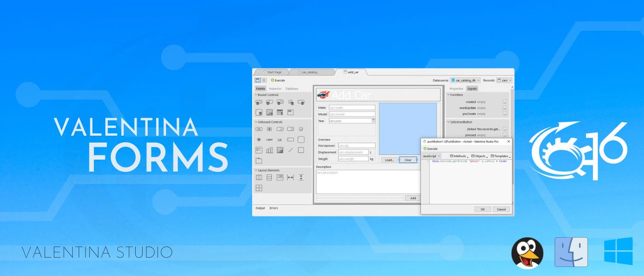The width and height of the screenshot is (644, 276).
Task: Cancel the script dialog
Action: click(x=501, y=209)
